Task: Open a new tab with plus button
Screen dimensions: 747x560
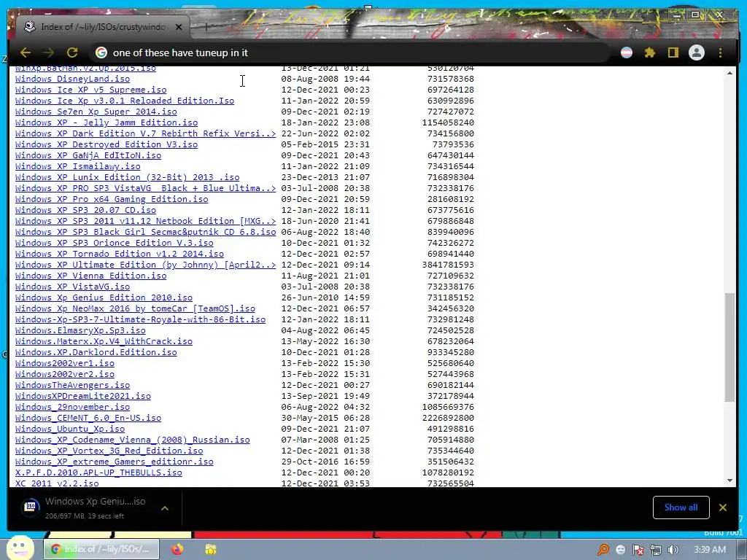Action: coord(206,27)
